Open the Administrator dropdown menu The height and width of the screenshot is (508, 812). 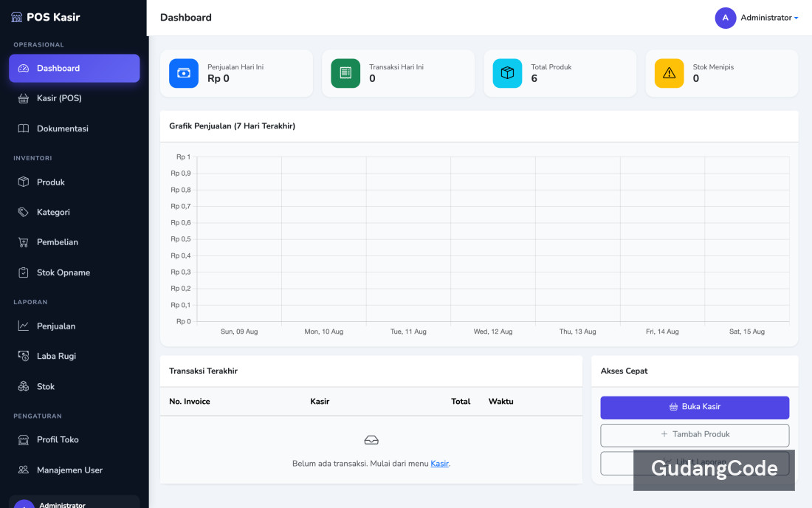(769, 18)
